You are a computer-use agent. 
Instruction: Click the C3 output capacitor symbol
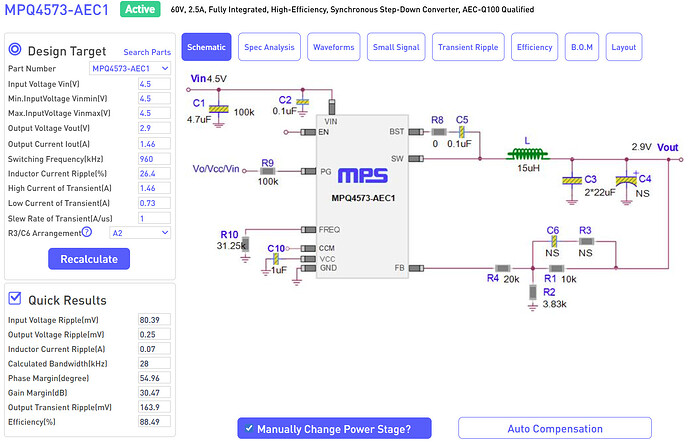point(572,180)
